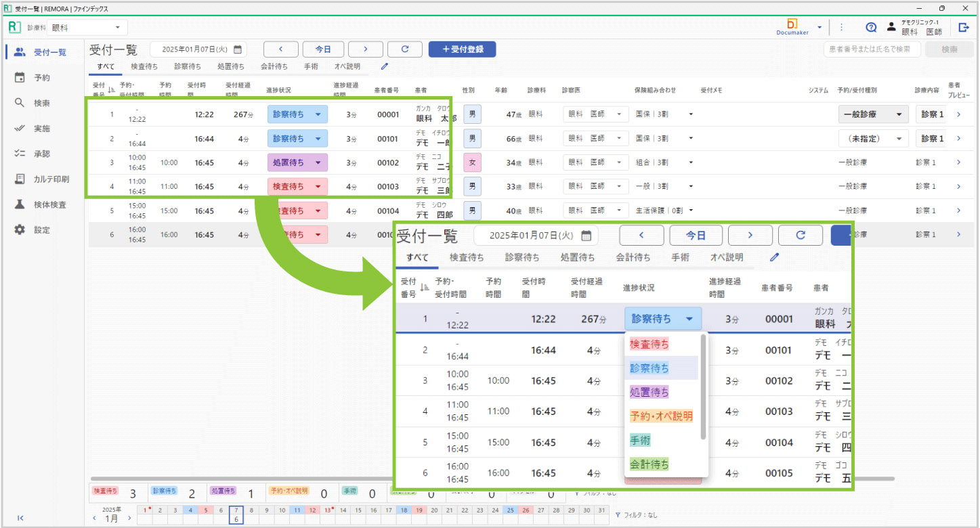Click the help question mark icon

tap(871, 28)
